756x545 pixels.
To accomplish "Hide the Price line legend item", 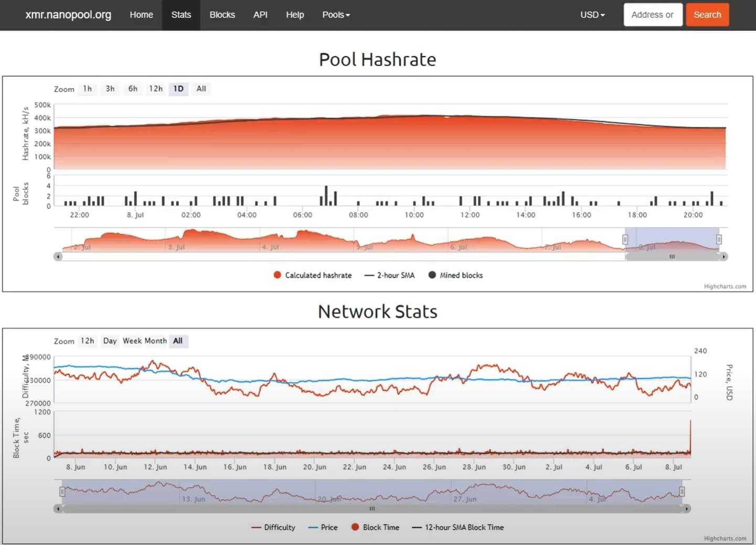I will pos(323,527).
